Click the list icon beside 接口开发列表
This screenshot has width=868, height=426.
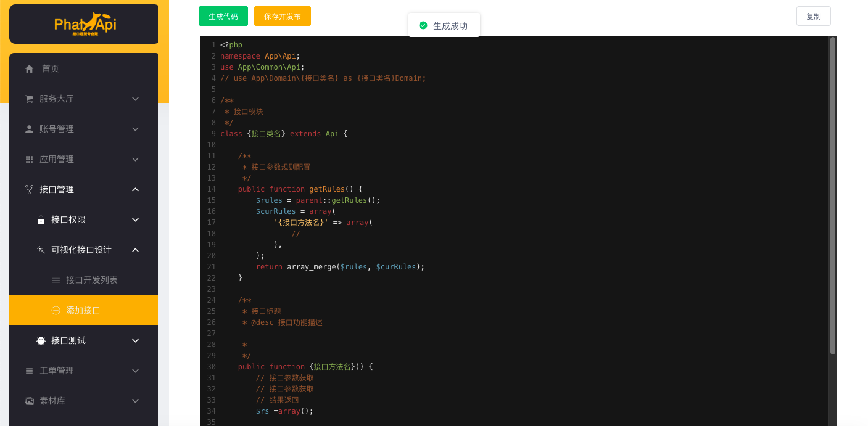point(56,280)
